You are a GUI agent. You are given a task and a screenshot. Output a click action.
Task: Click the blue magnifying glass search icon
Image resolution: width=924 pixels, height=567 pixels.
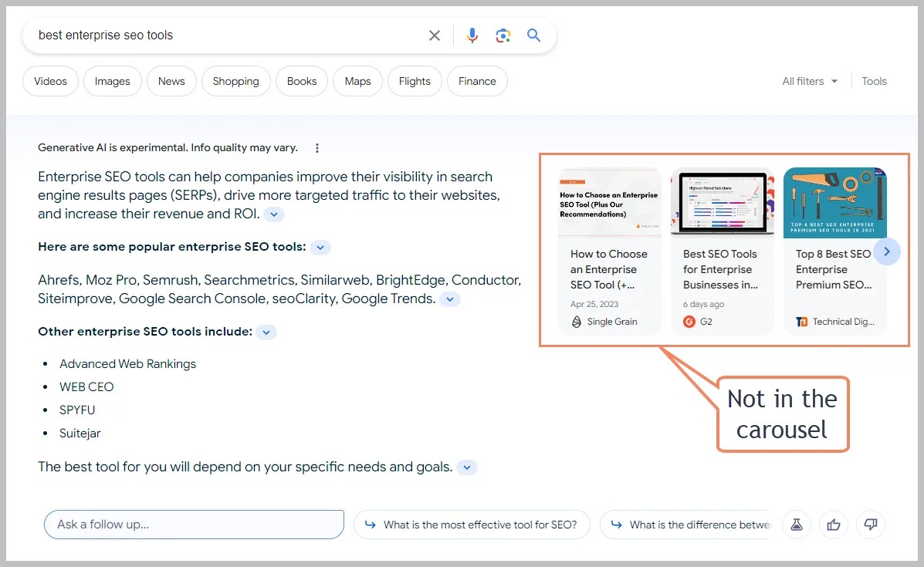click(x=534, y=35)
